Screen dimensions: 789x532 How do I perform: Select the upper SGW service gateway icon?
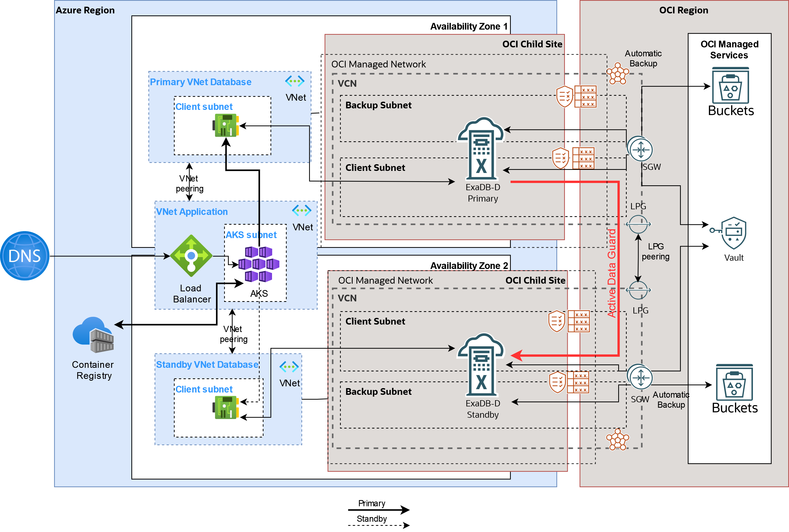tap(640, 149)
